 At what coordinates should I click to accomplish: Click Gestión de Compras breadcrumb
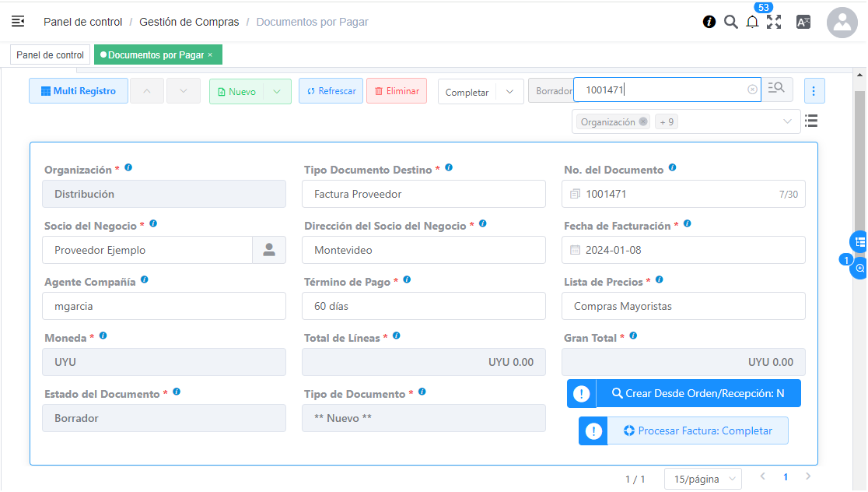click(x=189, y=22)
